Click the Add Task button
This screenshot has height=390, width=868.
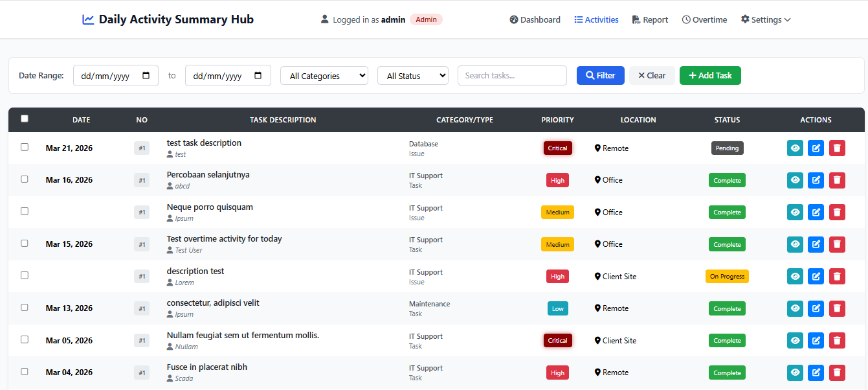710,75
